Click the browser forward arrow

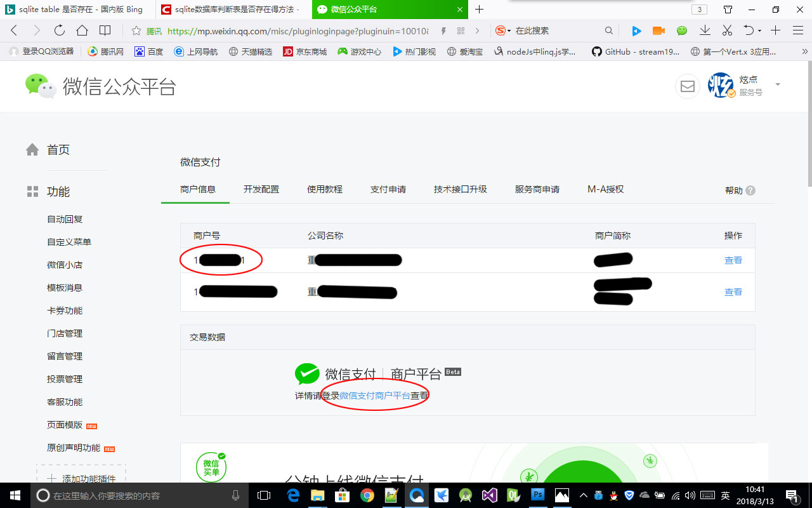click(36, 30)
